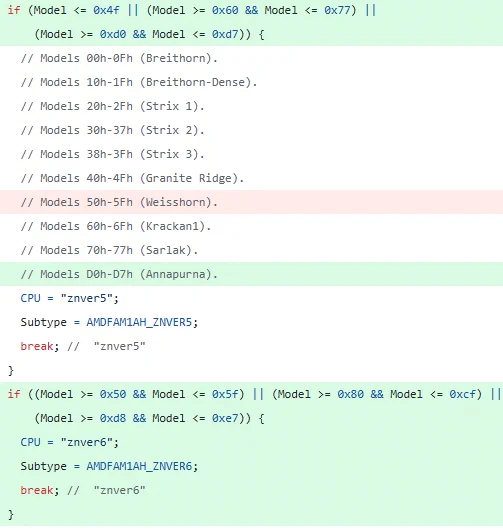Click the hex value 0xd8 in the condition

pyautogui.click(x=113, y=418)
